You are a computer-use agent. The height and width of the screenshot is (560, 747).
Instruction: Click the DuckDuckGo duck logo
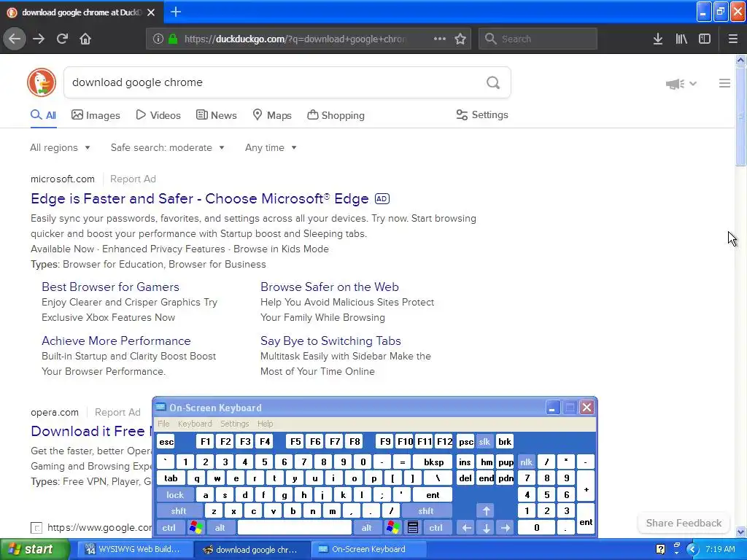point(42,82)
